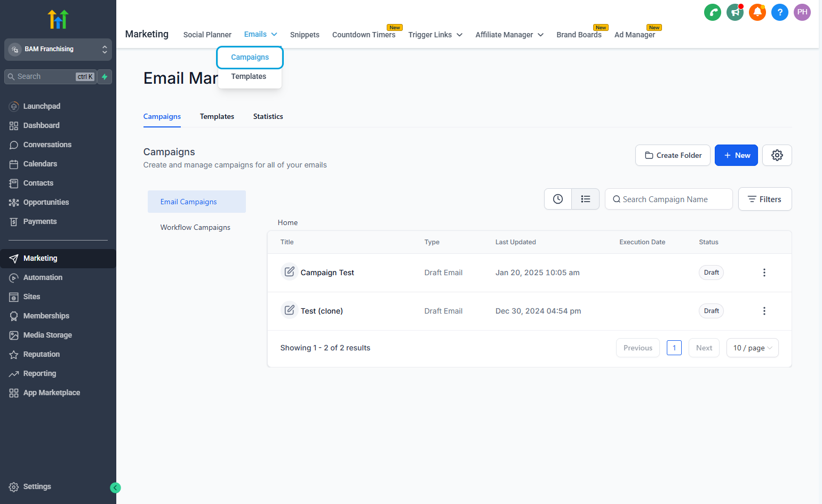Screen dimensions: 822x504
Task: Click the edit icon for Test (clone)
Action: (x=289, y=310)
